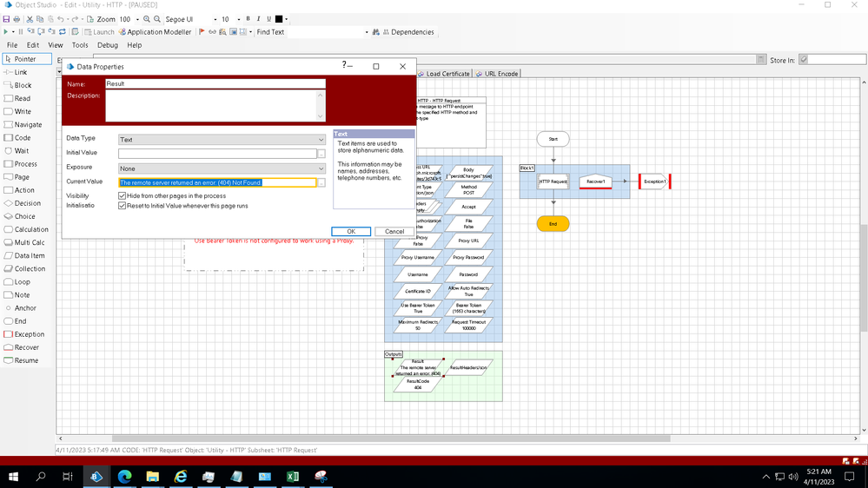Image resolution: width=868 pixels, height=488 pixels.
Task: Select the Decision stage tool
Action: point(27,203)
